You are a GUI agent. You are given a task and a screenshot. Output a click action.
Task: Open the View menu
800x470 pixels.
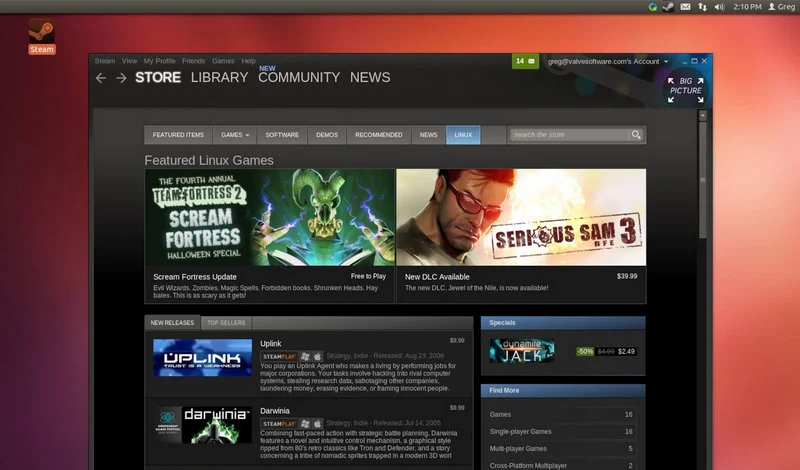pos(129,61)
